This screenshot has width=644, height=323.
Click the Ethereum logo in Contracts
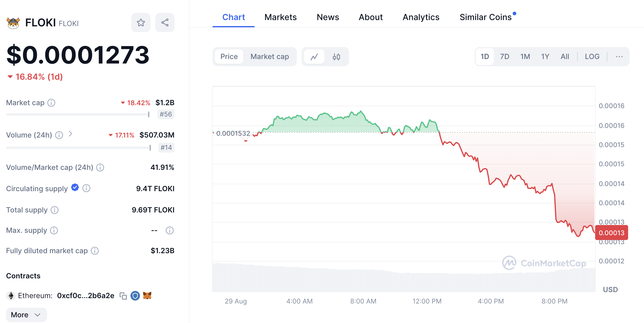[11, 296]
